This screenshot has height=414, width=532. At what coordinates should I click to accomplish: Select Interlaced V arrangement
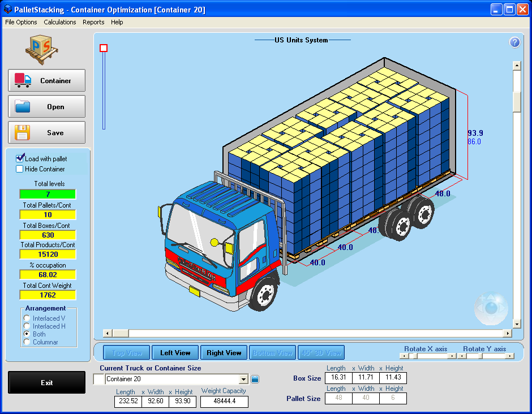27,318
